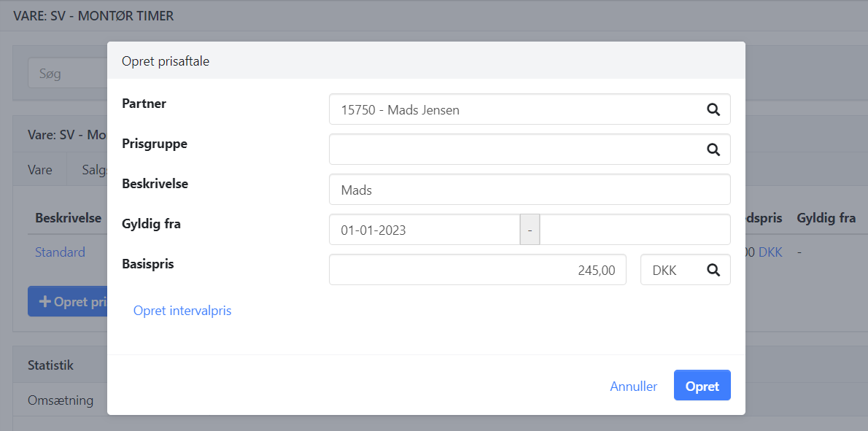Click the Beskrivelse table column header

click(68, 218)
